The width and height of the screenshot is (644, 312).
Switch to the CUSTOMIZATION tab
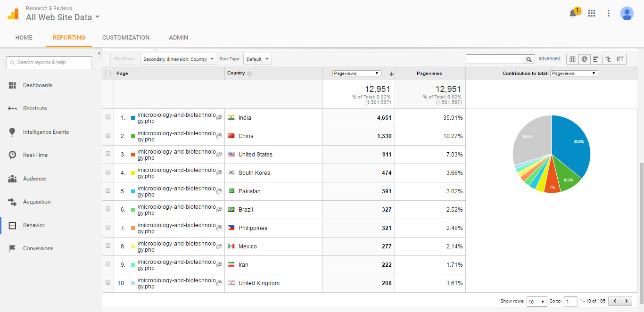tap(126, 38)
